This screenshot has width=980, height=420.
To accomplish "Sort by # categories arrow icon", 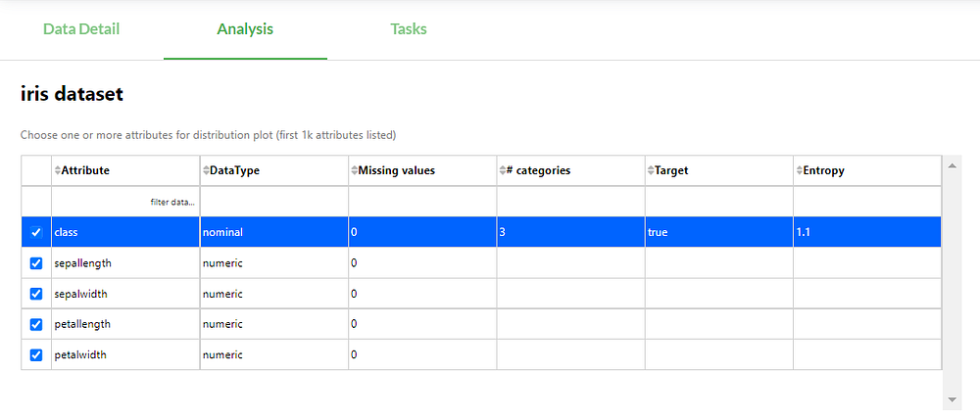I will (502, 170).
